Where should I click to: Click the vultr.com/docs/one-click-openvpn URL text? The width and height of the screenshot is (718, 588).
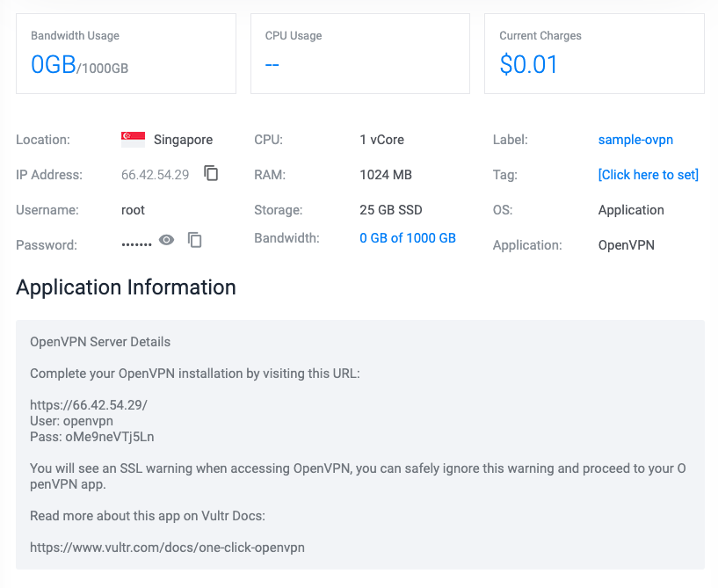[x=167, y=548]
